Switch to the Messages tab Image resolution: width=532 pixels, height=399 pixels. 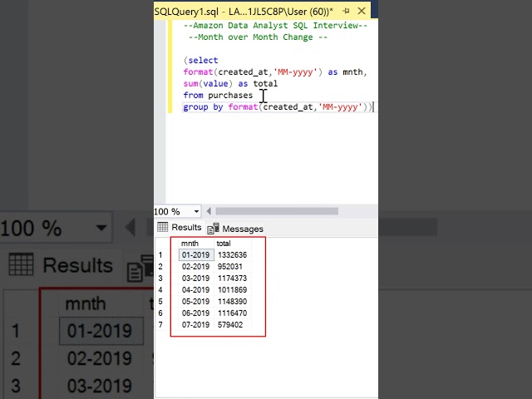point(235,229)
